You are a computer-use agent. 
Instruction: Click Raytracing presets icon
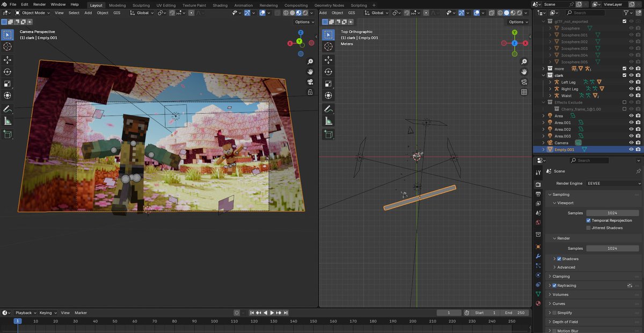[x=630, y=286]
